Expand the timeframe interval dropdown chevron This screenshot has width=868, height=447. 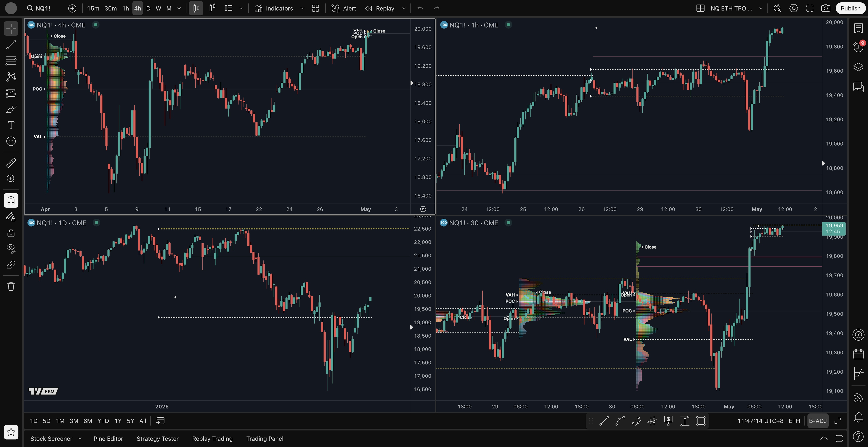(x=179, y=8)
